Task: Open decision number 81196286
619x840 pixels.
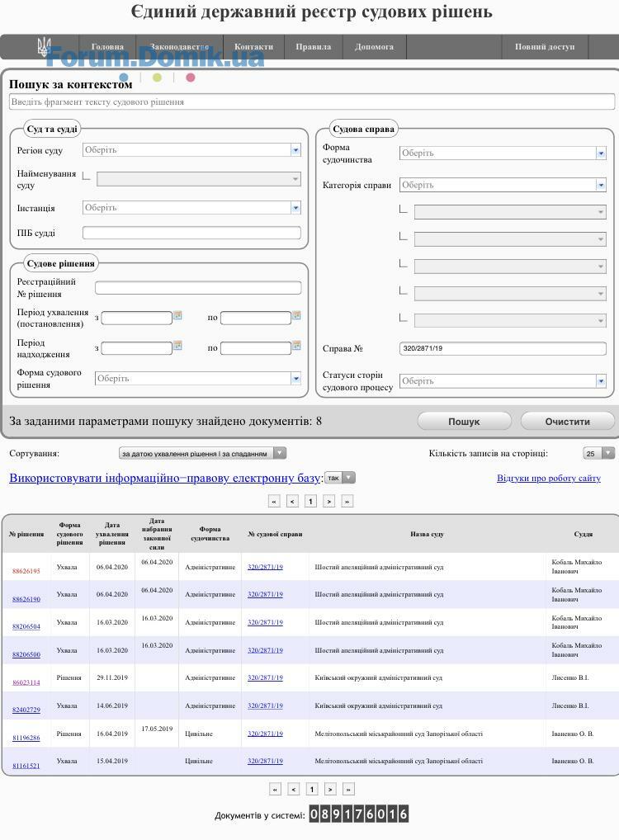Action: pyautogui.click(x=26, y=738)
